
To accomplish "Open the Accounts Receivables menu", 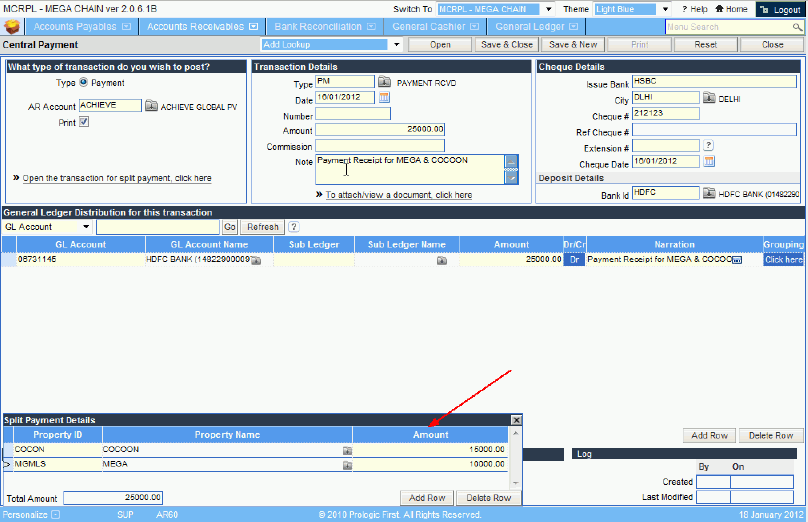I will click(202, 27).
